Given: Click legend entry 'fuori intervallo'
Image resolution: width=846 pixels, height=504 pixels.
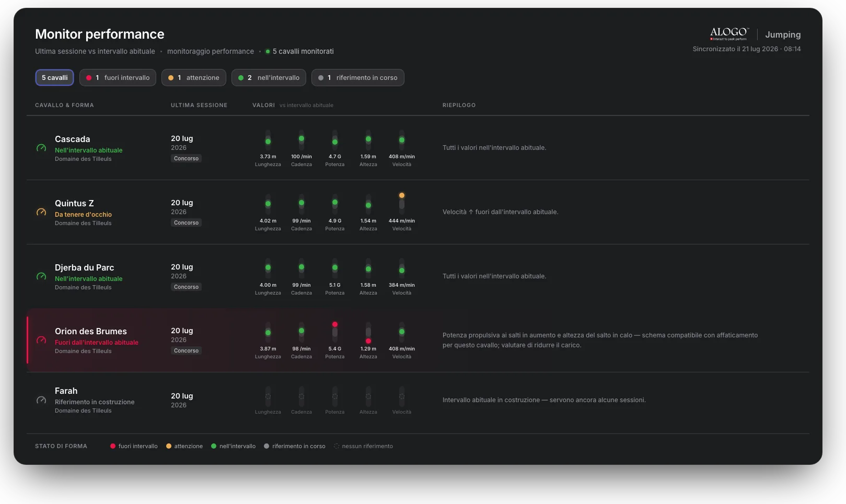Looking at the screenshot, I should pyautogui.click(x=134, y=446).
